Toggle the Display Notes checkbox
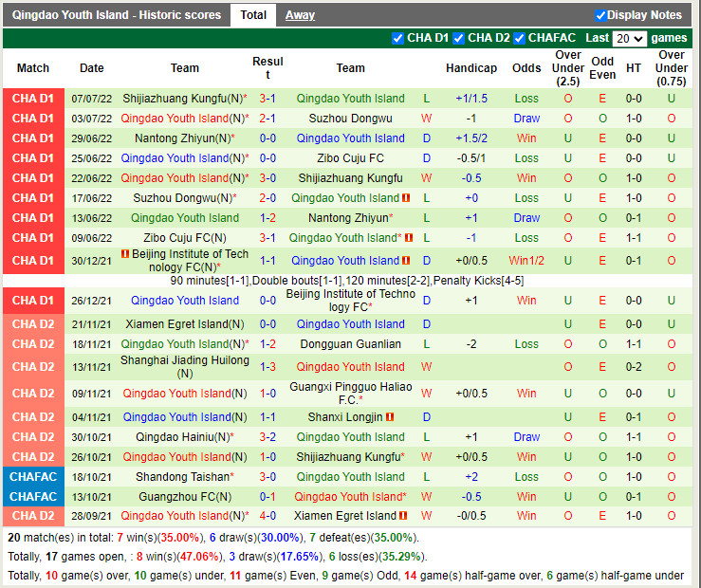 pos(600,15)
